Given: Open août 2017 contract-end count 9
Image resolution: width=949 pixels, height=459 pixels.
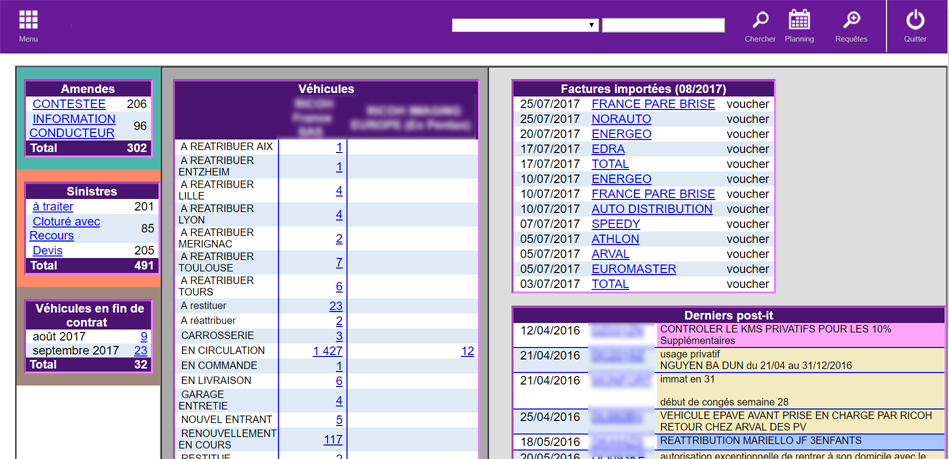Looking at the screenshot, I should click(x=144, y=336).
